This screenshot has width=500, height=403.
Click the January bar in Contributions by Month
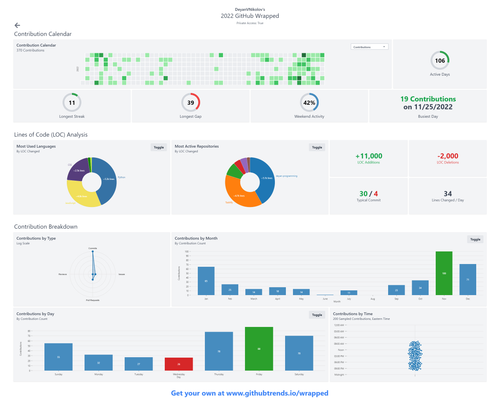pos(206,281)
